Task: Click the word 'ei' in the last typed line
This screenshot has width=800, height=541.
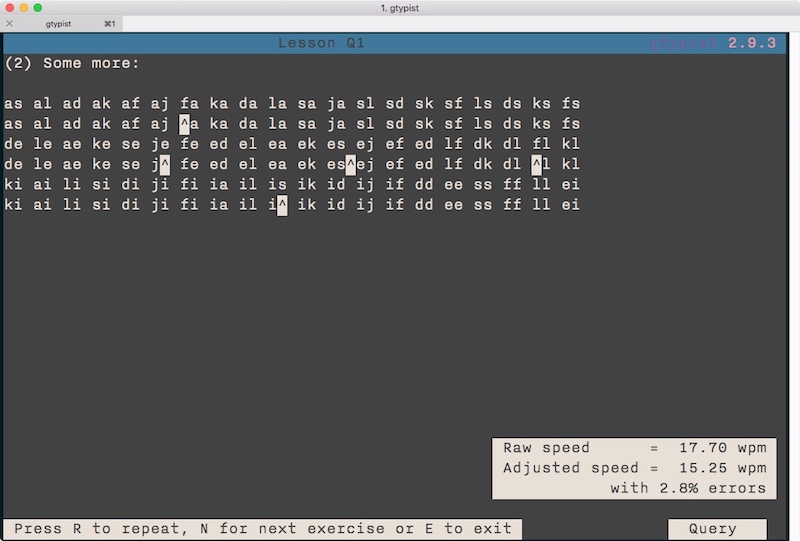Action: (571, 205)
